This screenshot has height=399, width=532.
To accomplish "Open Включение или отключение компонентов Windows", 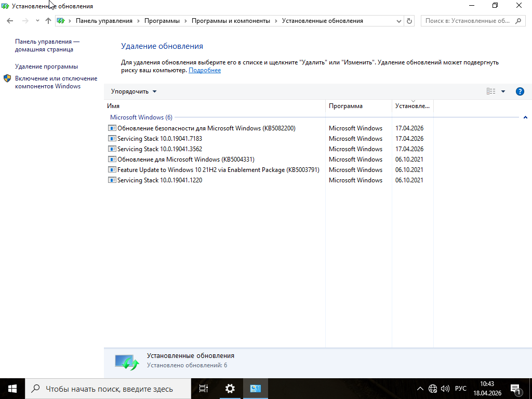I will coord(56,82).
